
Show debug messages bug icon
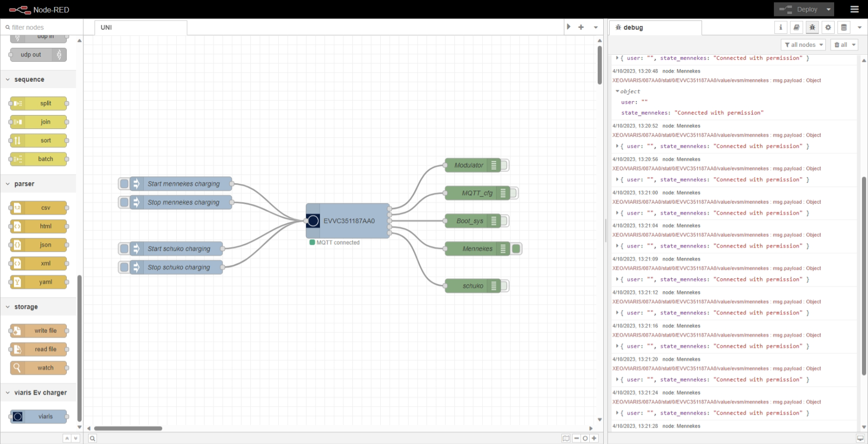pos(812,27)
